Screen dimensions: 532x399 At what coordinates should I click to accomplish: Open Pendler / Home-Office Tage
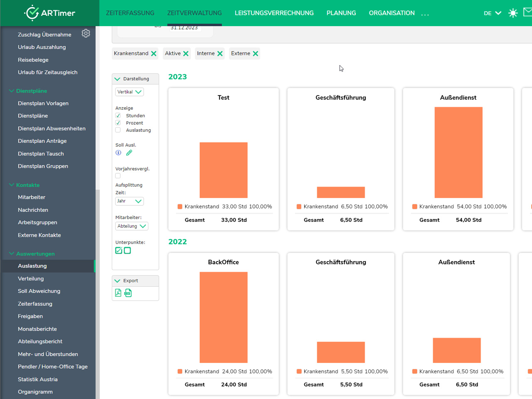coord(53,367)
